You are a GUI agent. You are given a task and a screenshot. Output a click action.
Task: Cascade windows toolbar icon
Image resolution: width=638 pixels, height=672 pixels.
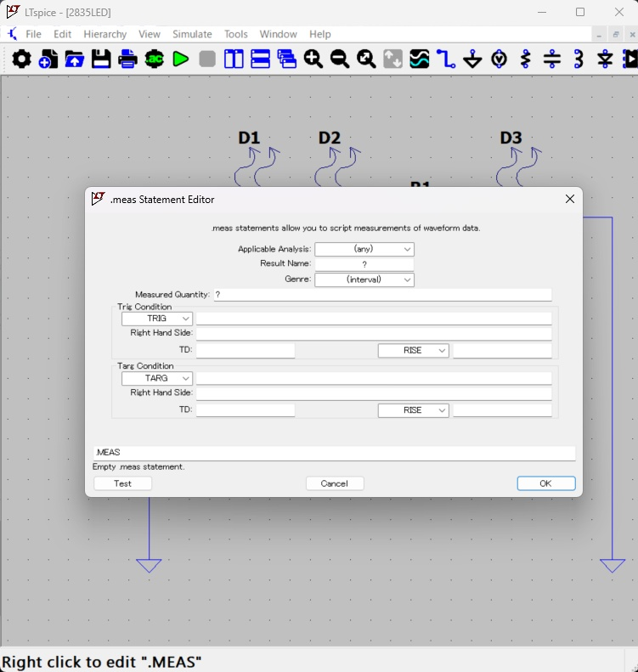click(287, 59)
